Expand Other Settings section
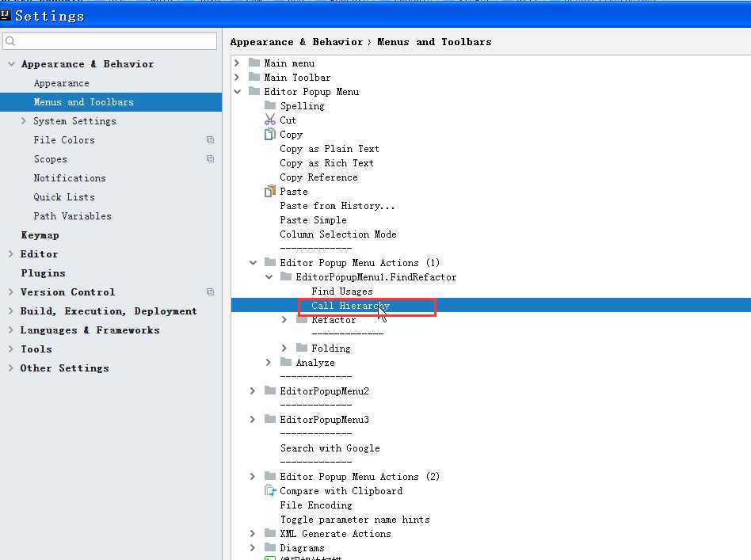This screenshot has width=751, height=560. click(x=10, y=368)
